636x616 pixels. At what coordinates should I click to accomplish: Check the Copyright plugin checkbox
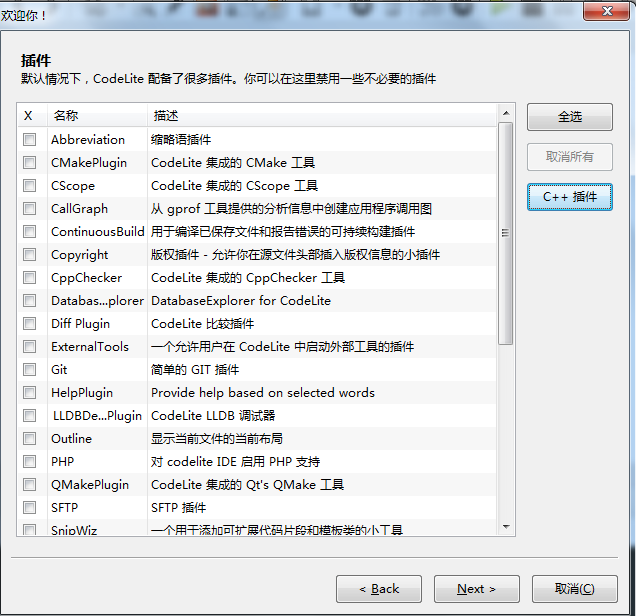coord(29,255)
